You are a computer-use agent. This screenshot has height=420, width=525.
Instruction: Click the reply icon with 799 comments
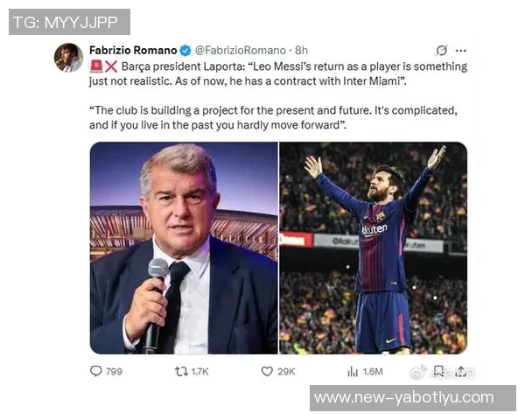tap(96, 371)
